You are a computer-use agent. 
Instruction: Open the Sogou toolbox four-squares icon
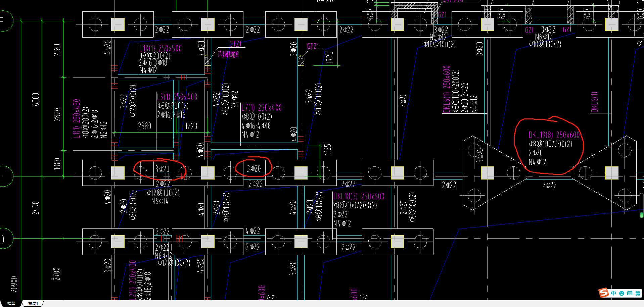pos(638,293)
